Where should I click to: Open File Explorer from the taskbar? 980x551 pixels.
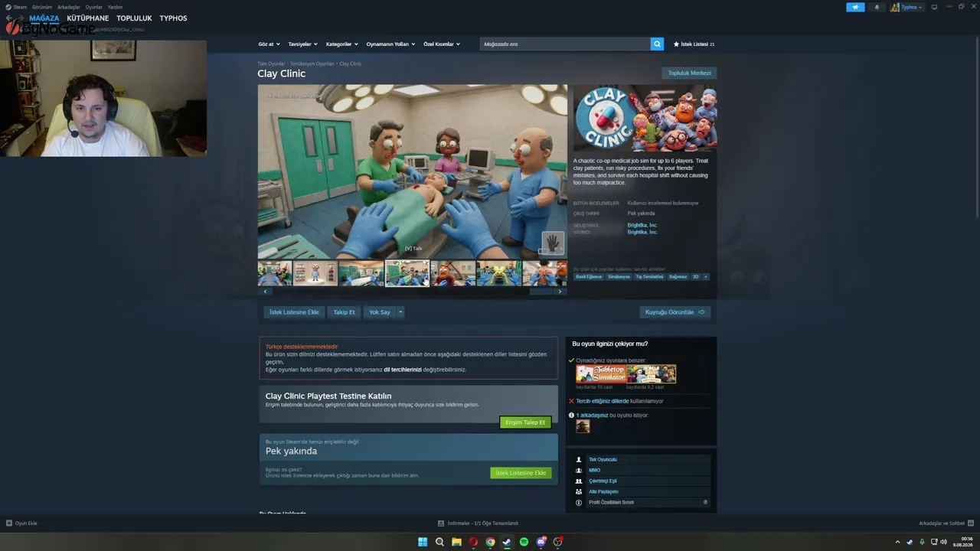pos(456,542)
